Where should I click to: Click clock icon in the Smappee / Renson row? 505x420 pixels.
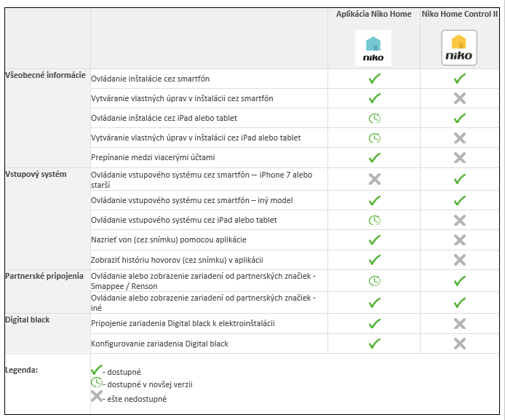point(375,280)
